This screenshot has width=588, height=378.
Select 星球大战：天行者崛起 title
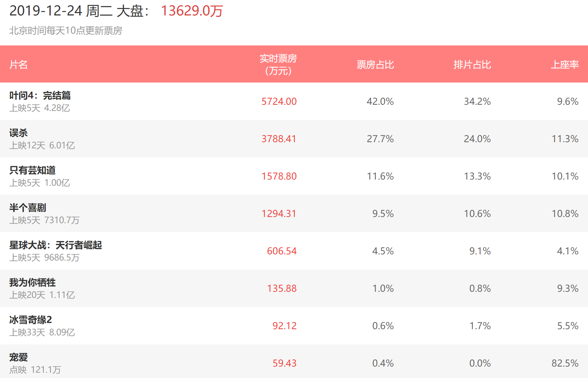[x=56, y=245]
